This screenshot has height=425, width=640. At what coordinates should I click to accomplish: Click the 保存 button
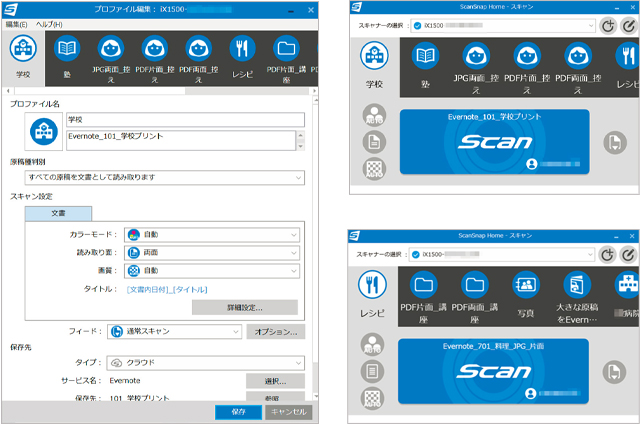click(238, 412)
